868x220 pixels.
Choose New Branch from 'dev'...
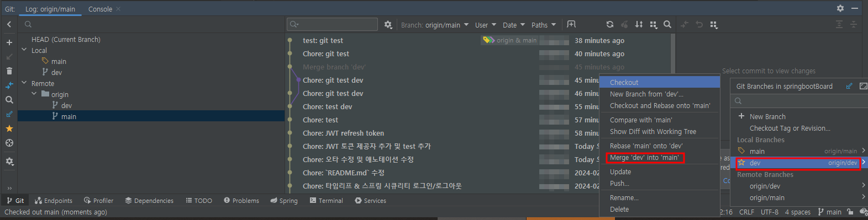pos(660,94)
